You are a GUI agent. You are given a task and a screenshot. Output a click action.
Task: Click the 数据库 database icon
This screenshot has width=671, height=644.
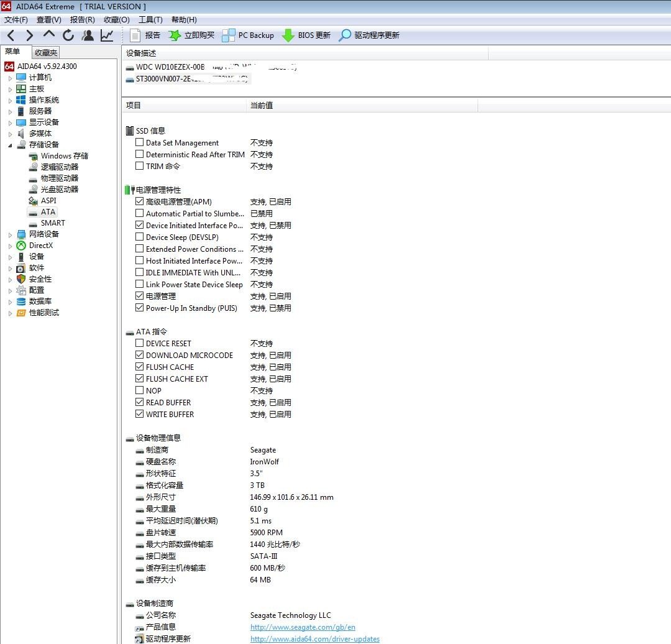pos(21,301)
